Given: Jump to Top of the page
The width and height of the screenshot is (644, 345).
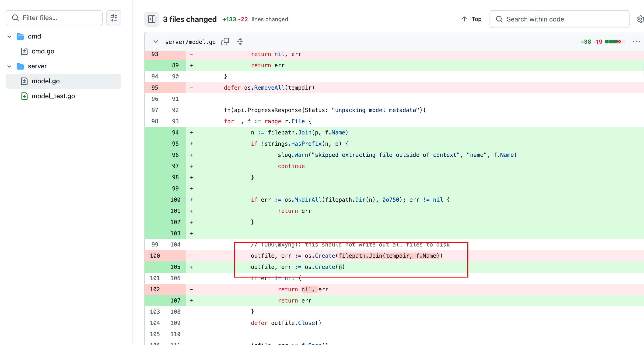Looking at the screenshot, I should coord(476,19).
